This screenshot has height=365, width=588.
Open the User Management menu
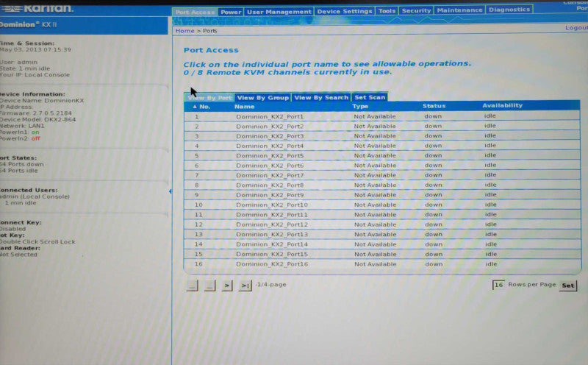(279, 12)
